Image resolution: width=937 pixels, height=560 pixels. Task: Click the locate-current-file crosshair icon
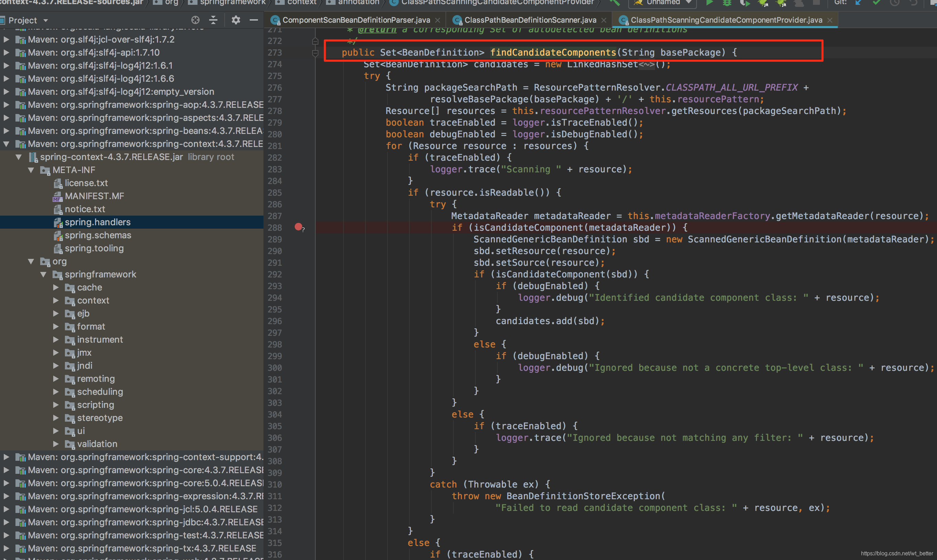pos(195,20)
